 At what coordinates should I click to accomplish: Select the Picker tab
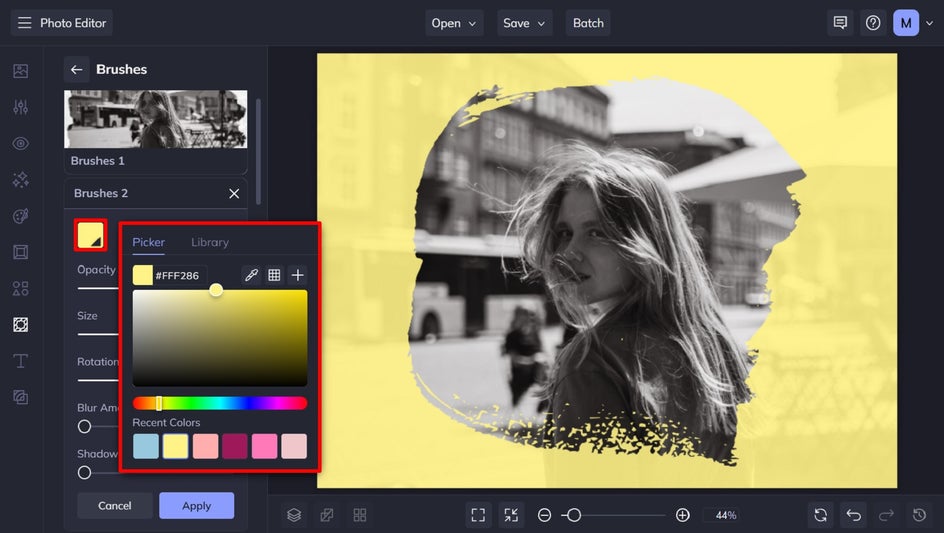(148, 242)
